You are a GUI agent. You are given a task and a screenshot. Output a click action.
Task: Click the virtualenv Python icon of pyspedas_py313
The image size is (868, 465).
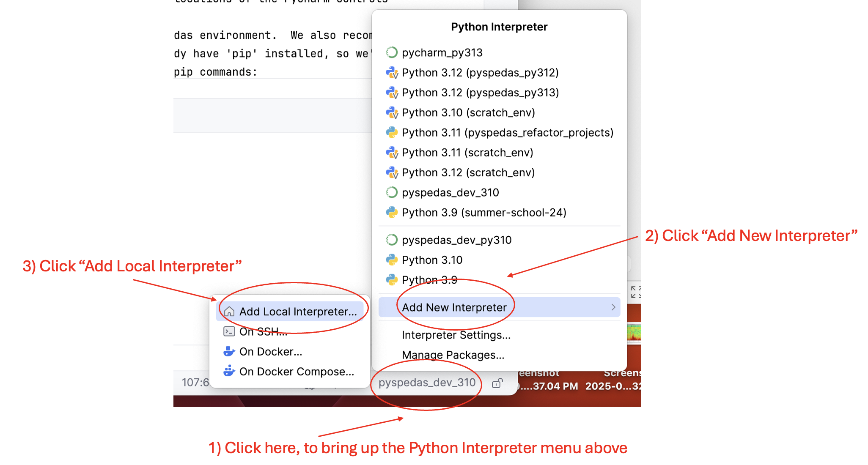[x=392, y=93]
